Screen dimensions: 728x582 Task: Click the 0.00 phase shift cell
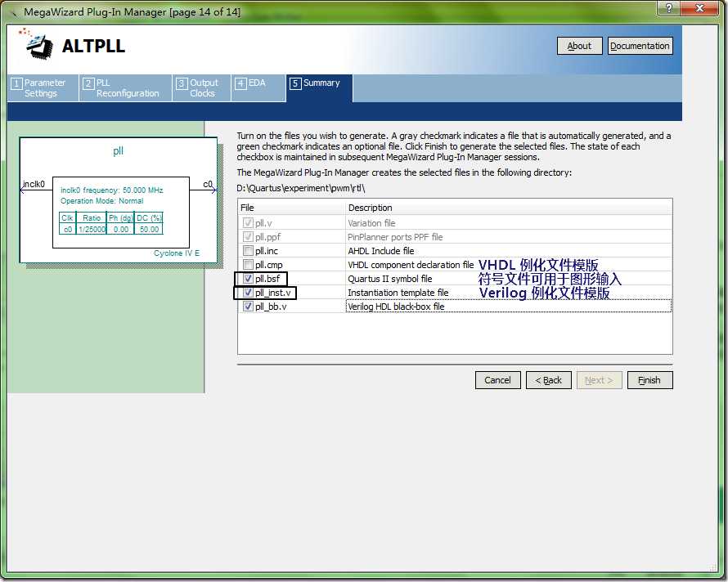pos(121,229)
